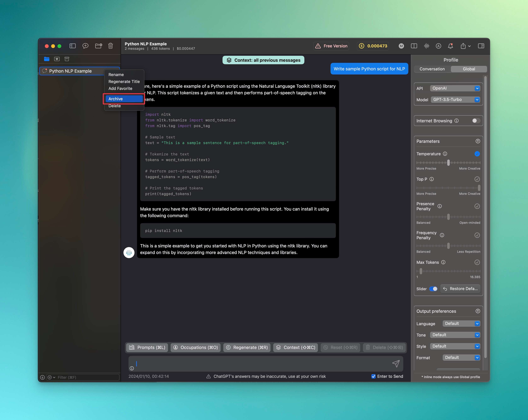Screen dimensions: 528x420
Task: Choose Delete from context menu
Action: pyautogui.click(x=124, y=106)
